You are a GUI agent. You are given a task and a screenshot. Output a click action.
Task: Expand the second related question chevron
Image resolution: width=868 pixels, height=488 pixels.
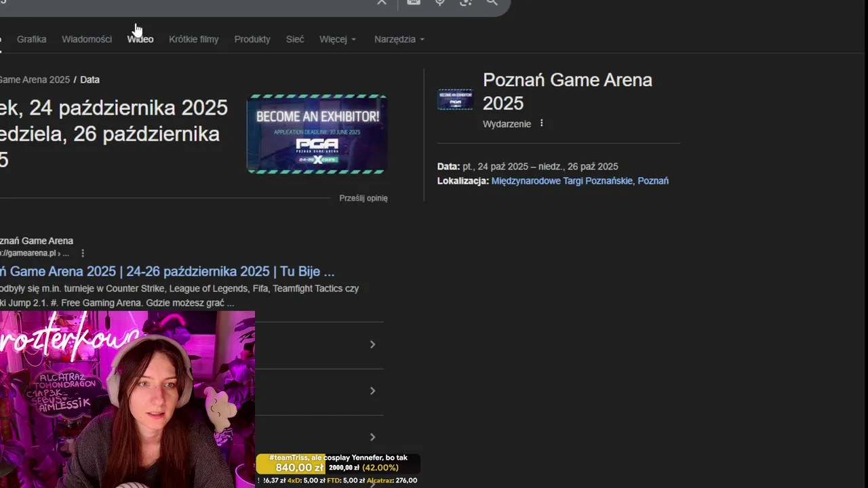click(372, 390)
